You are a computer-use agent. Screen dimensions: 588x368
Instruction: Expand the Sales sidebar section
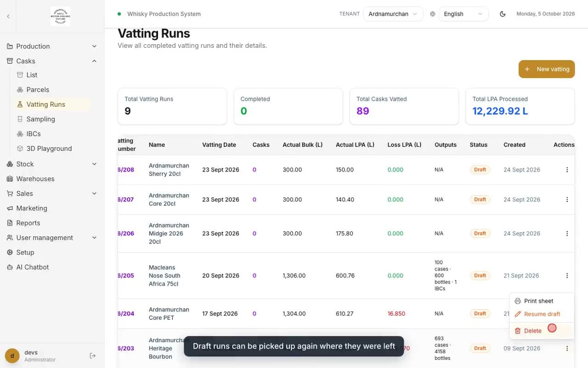point(52,193)
